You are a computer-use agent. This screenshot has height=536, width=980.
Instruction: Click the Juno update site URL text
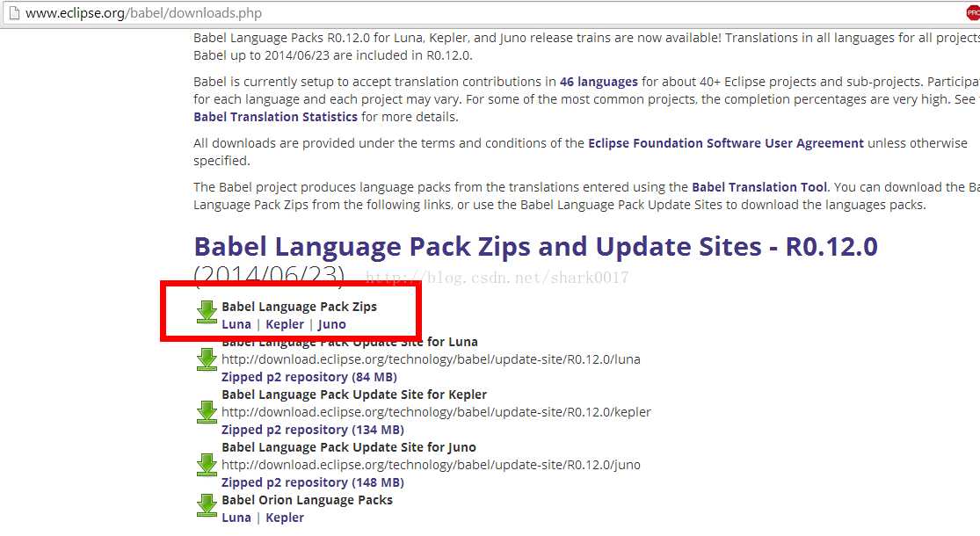[x=432, y=465]
